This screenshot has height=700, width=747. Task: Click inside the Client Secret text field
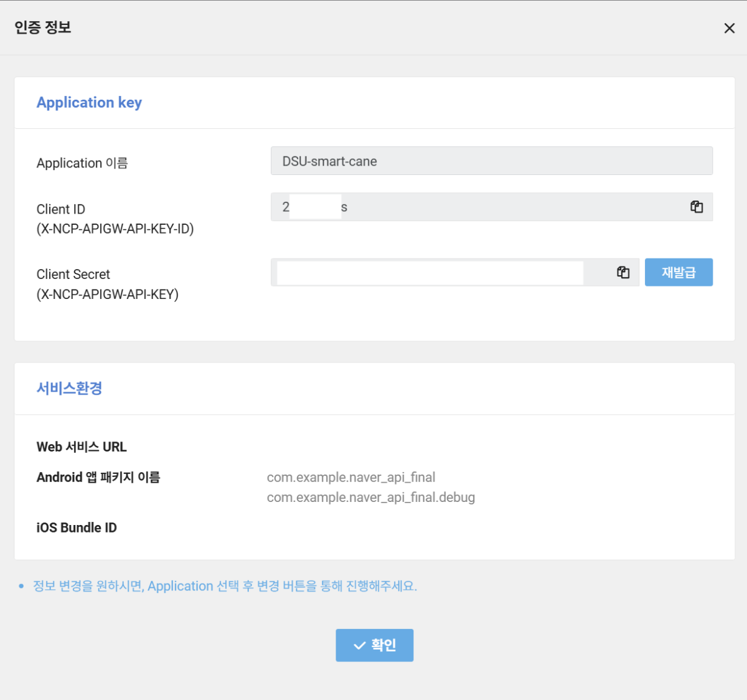point(430,273)
